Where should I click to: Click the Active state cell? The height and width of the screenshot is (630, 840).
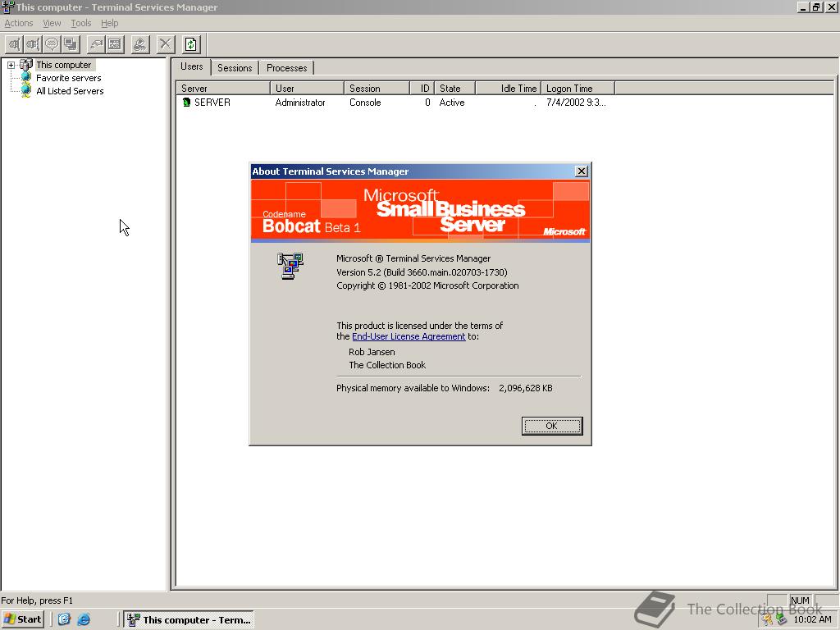[x=452, y=103]
